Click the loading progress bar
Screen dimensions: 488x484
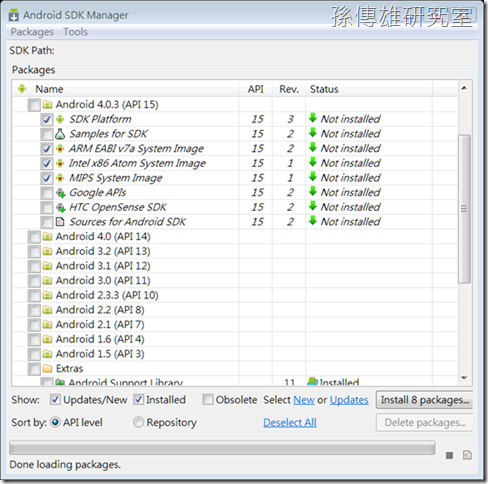coord(222,448)
